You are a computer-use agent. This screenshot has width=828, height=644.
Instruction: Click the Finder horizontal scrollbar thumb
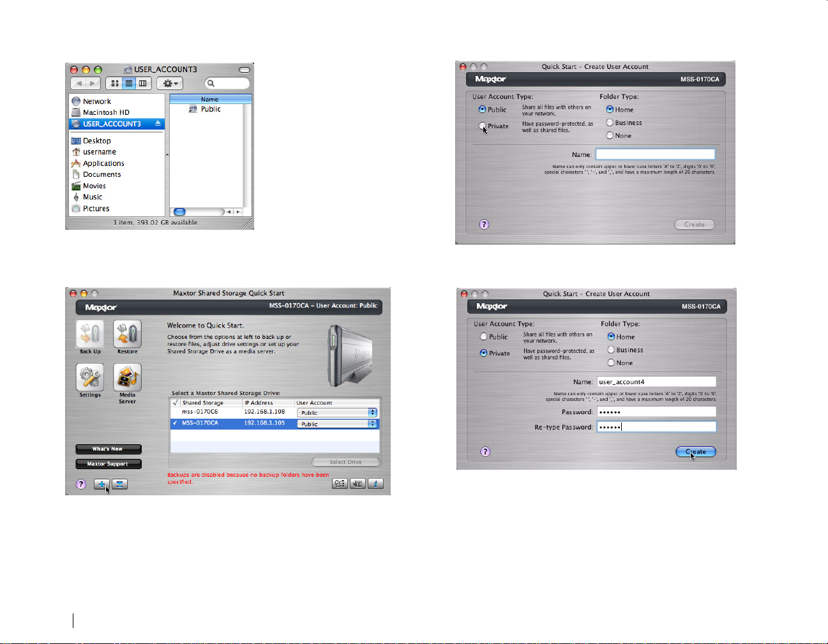tap(179, 212)
